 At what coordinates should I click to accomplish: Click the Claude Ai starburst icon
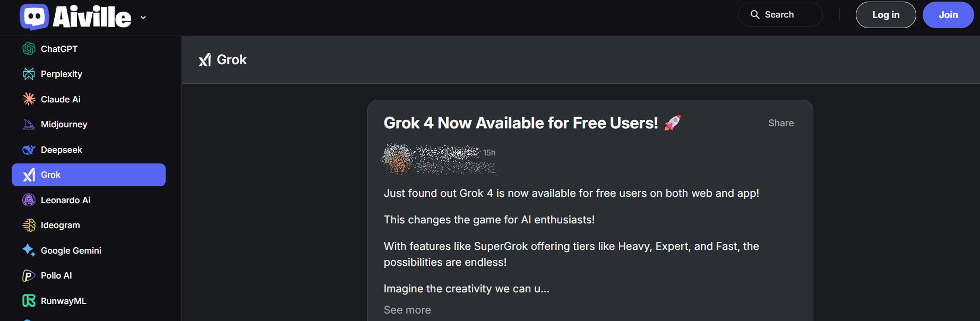[x=29, y=99]
